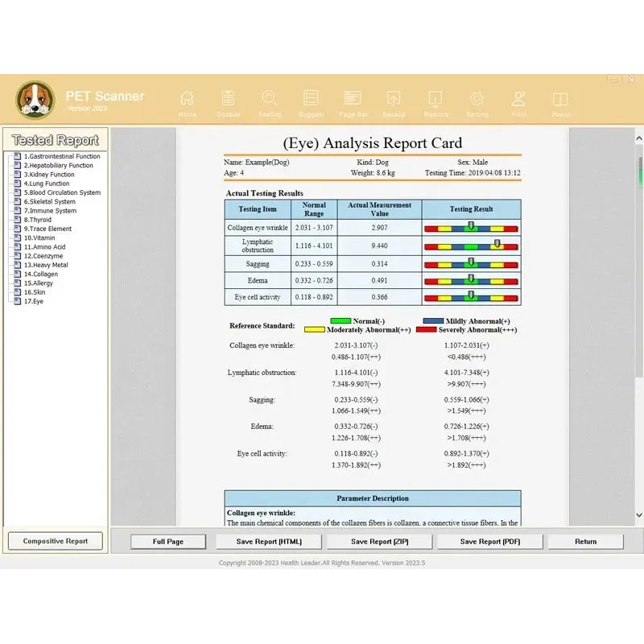Open Page Set from the toolbar

(x=352, y=101)
